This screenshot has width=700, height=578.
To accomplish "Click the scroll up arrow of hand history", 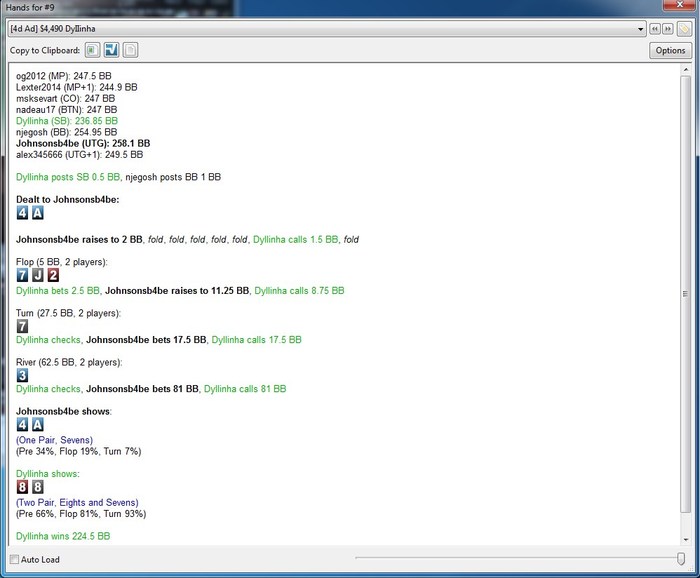I will [x=685, y=70].
